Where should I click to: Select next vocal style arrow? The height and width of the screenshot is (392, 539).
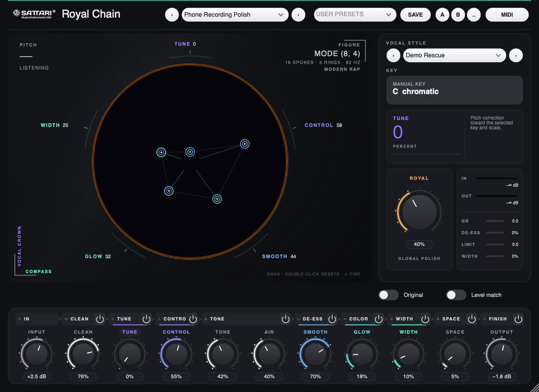click(x=515, y=55)
